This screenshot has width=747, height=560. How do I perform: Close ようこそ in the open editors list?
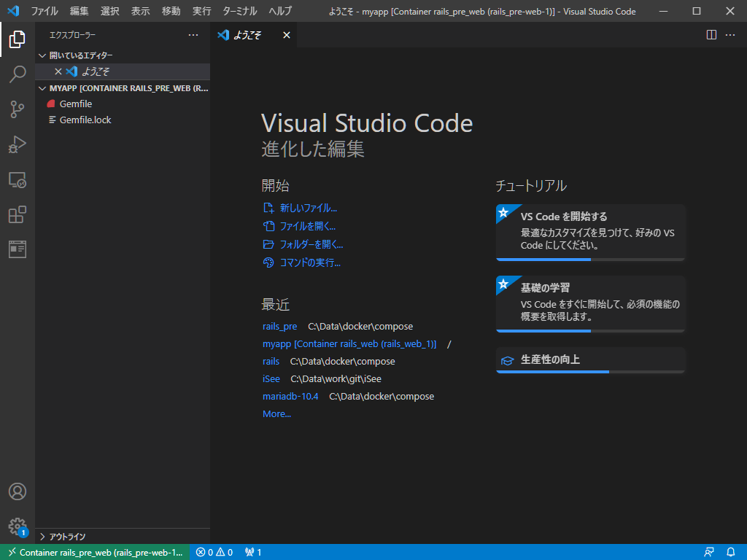pyautogui.click(x=58, y=71)
